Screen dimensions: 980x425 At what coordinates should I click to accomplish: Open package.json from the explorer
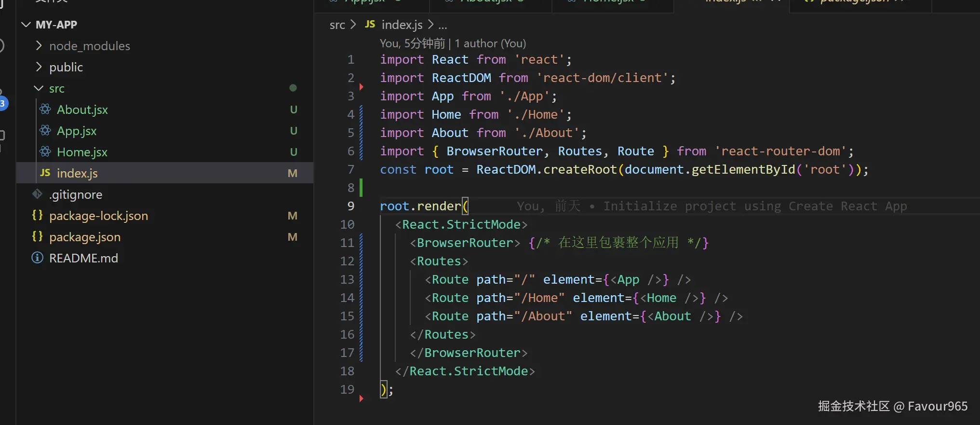tap(85, 237)
